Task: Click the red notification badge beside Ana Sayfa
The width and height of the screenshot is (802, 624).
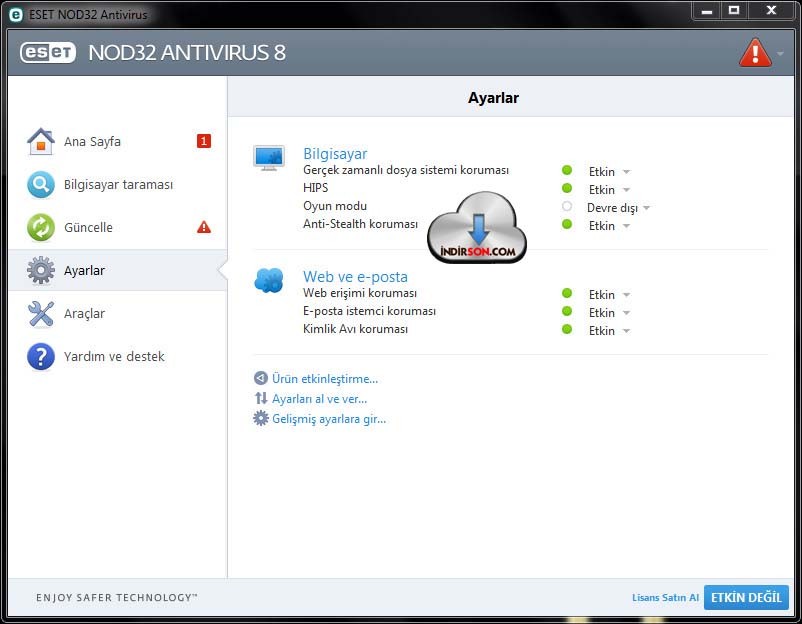Action: point(204,141)
